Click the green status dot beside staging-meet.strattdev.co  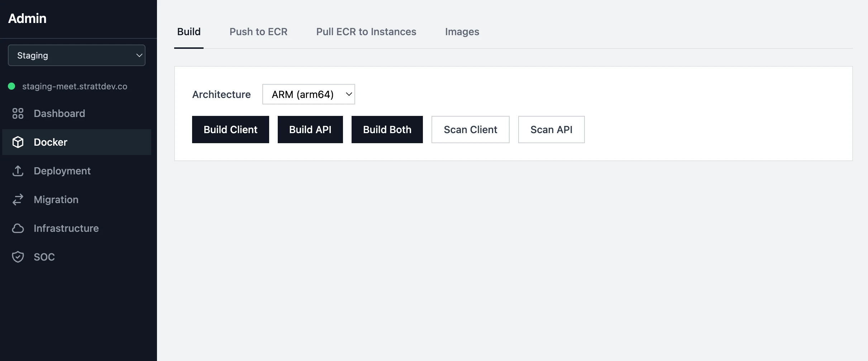coord(11,86)
